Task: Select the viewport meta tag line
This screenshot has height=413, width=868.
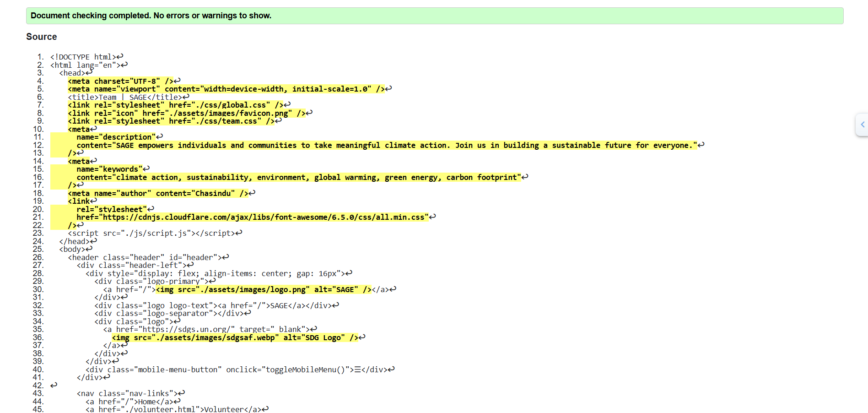Action: coord(230,89)
